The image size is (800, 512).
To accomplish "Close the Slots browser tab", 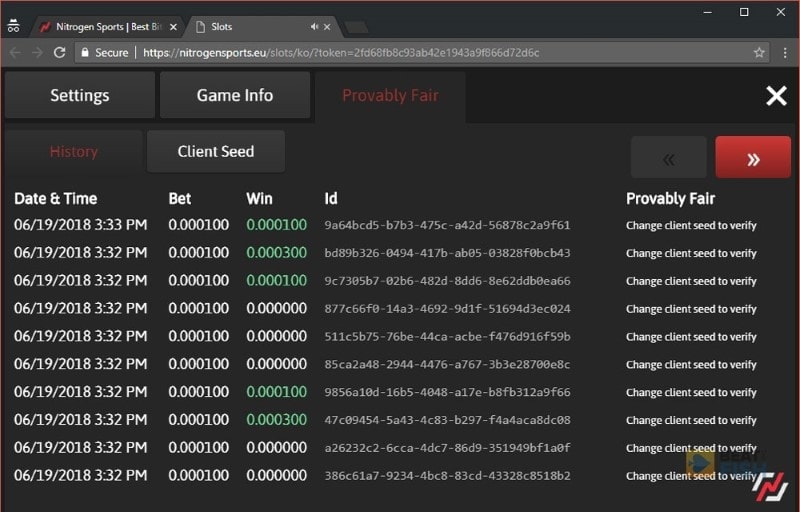I will pyautogui.click(x=327, y=27).
